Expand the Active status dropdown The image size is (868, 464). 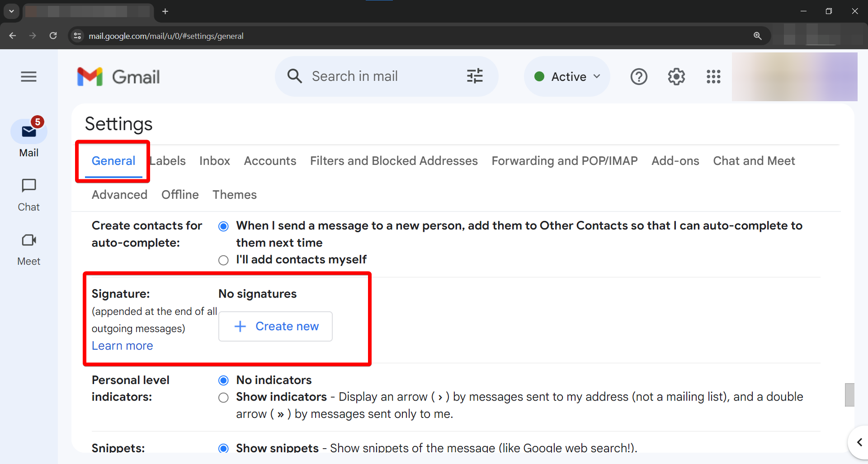(x=567, y=77)
